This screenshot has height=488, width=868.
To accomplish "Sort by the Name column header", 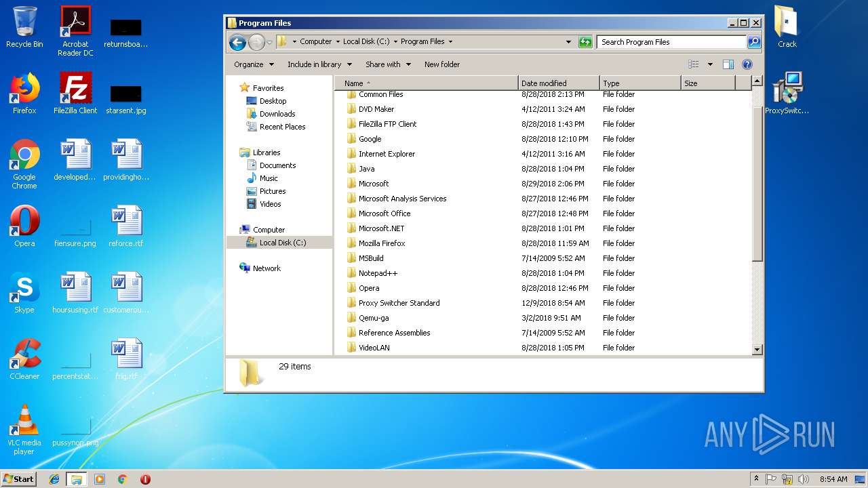I will pyautogui.click(x=427, y=83).
